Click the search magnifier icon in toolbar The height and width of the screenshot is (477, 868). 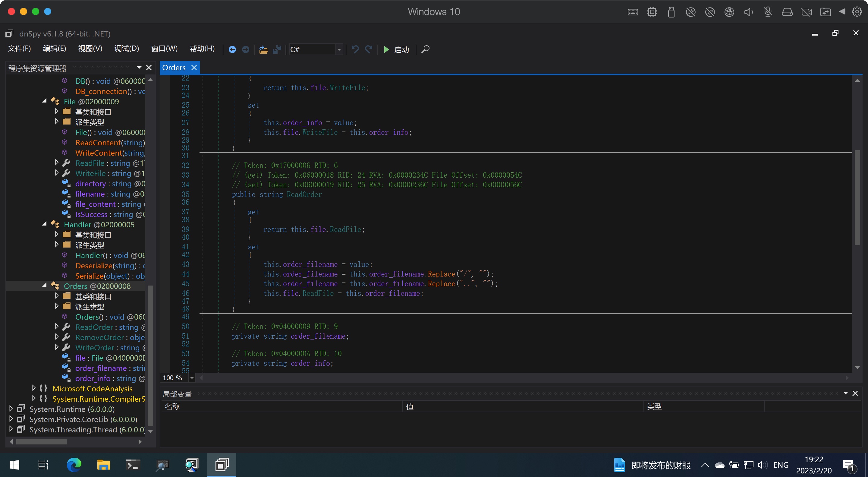(425, 49)
